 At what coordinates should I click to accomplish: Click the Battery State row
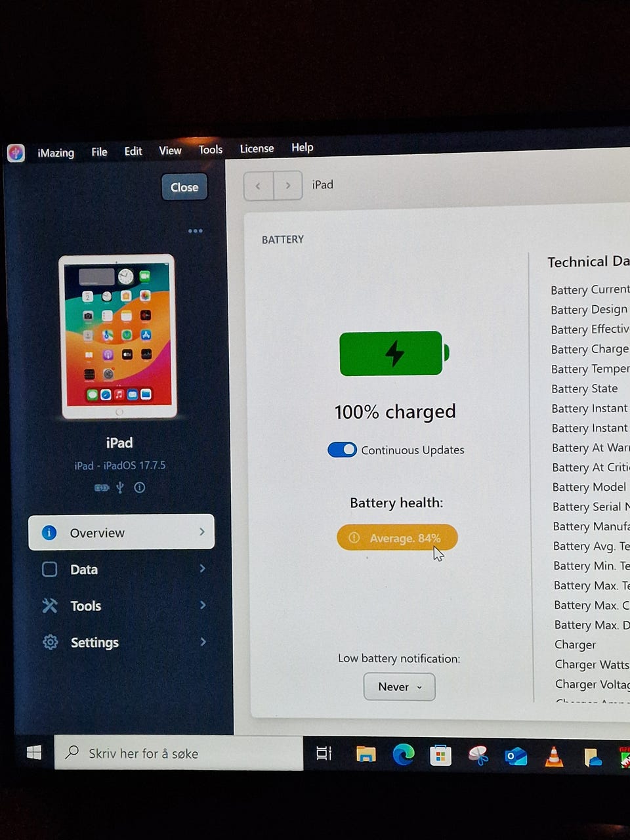point(585,388)
